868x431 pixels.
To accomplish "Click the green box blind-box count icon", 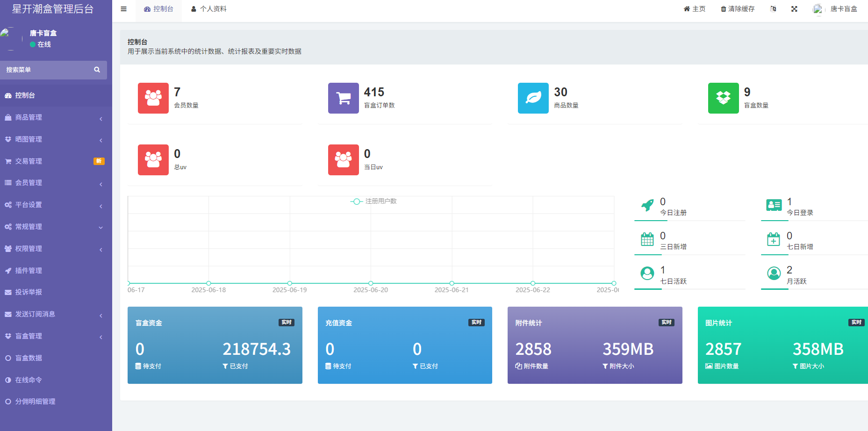I will 723,98.
